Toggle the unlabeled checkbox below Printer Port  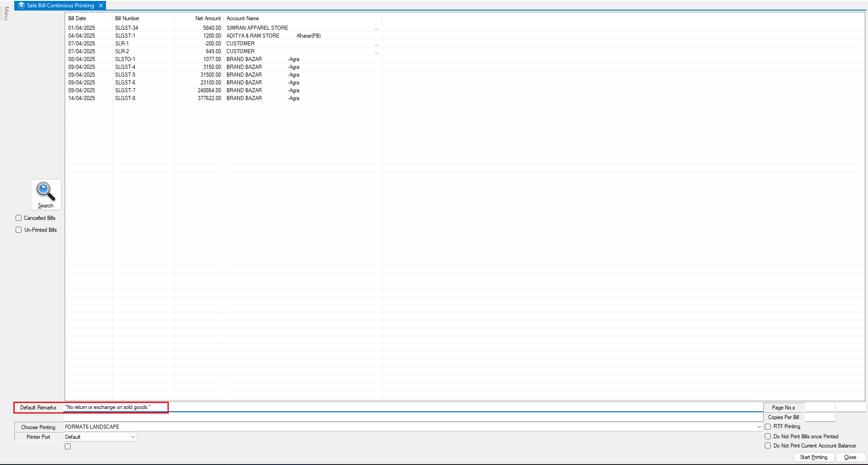pos(68,447)
